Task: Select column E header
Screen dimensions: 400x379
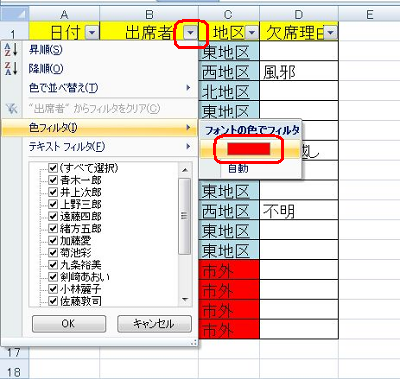Action: click(369, 14)
